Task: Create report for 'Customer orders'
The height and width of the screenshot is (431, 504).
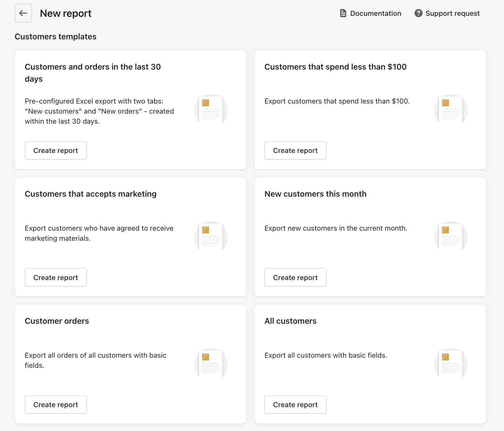Action: (56, 404)
